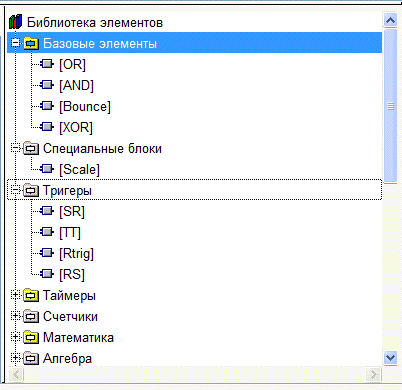Click the block icon beside [SR]
Image resolution: width=402 pixels, height=390 pixels.
[47, 211]
